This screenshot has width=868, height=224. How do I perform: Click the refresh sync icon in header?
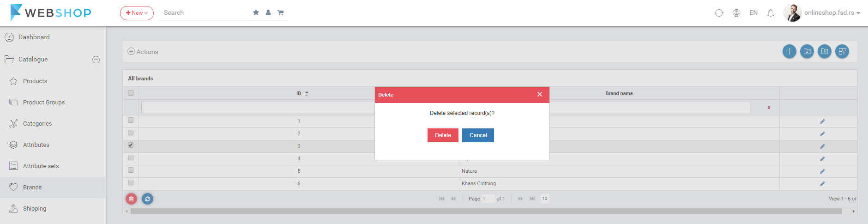[x=719, y=13]
